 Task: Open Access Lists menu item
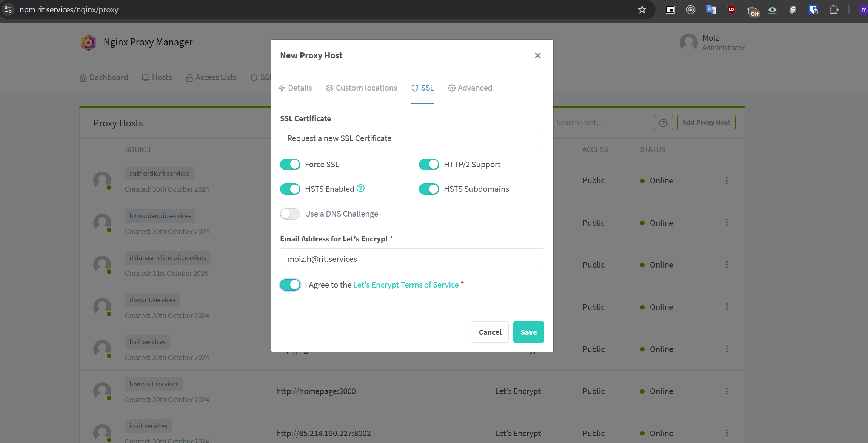tap(211, 77)
